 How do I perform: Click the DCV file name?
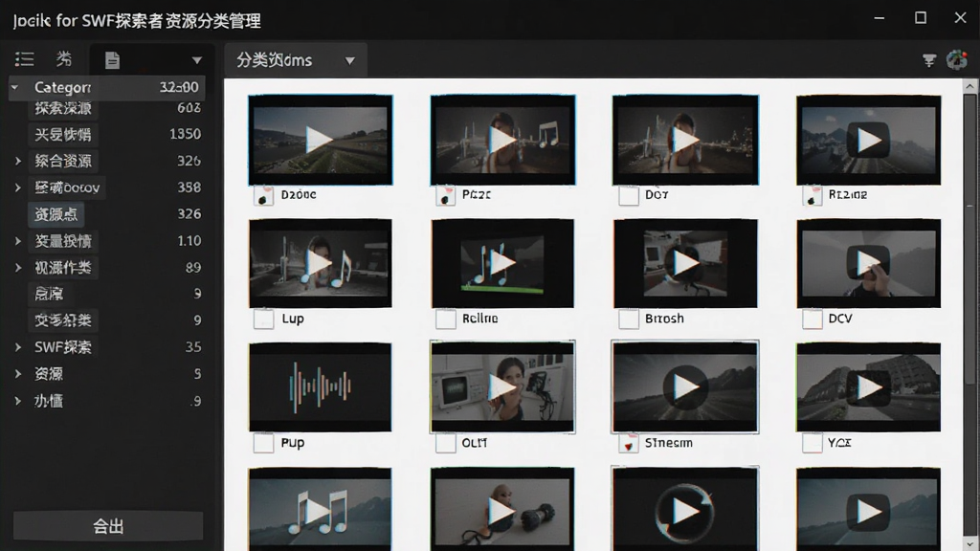(x=840, y=319)
